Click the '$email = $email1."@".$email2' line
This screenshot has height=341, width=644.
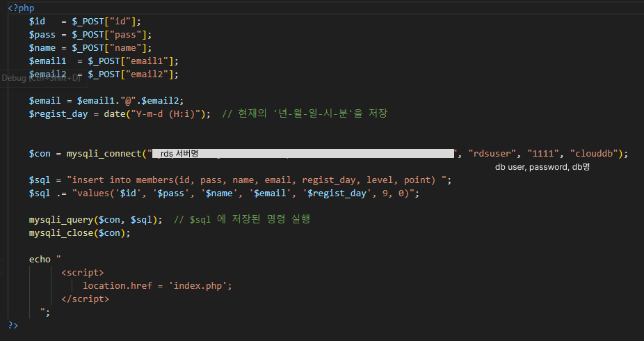click(106, 101)
